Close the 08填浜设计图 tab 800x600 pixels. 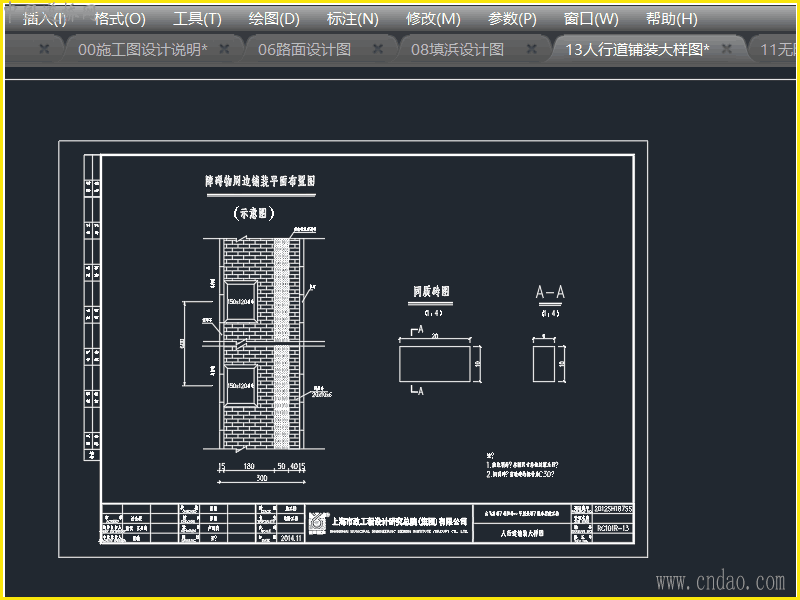click(x=532, y=49)
